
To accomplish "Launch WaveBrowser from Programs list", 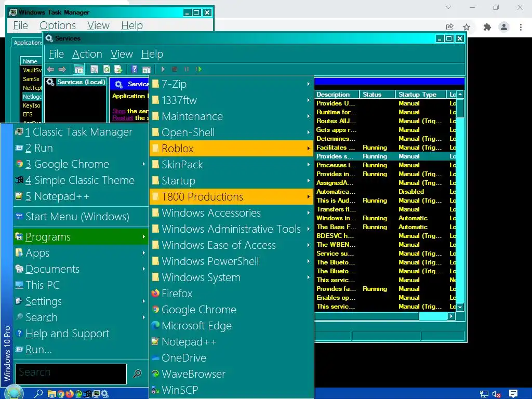I will coord(231,374).
